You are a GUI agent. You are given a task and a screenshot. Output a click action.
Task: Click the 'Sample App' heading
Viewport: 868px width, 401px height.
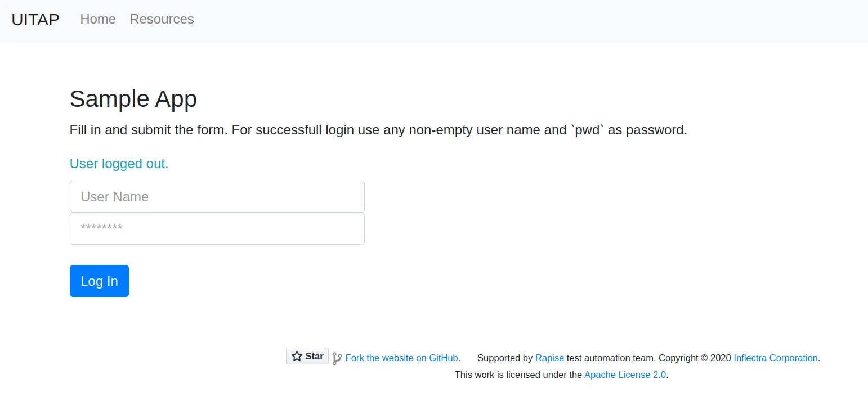click(133, 99)
